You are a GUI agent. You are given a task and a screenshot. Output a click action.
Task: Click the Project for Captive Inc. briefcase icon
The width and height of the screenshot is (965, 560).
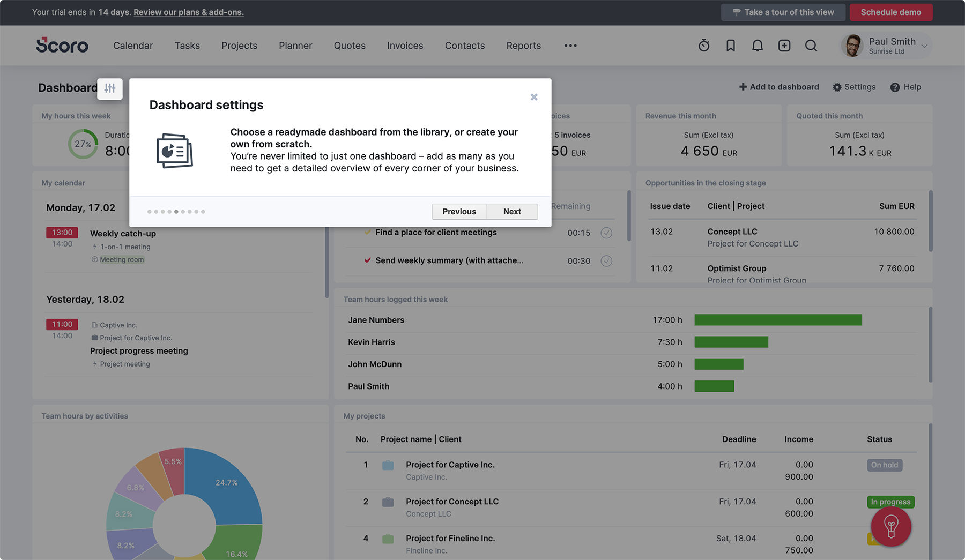pos(388,465)
